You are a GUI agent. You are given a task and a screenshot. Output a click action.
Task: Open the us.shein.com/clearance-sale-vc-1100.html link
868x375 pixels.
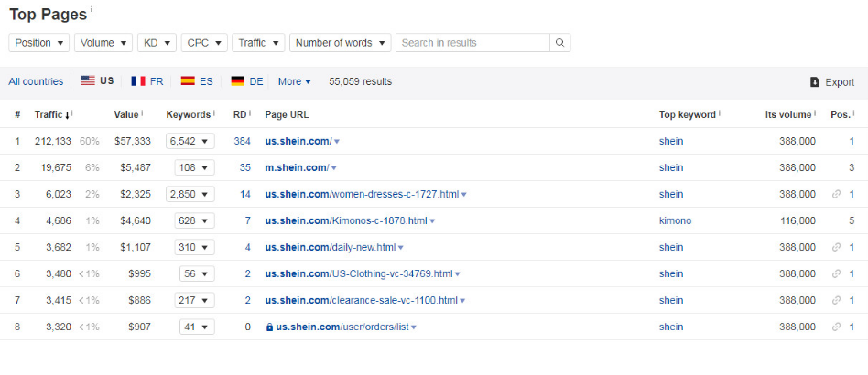[x=362, y=300]
